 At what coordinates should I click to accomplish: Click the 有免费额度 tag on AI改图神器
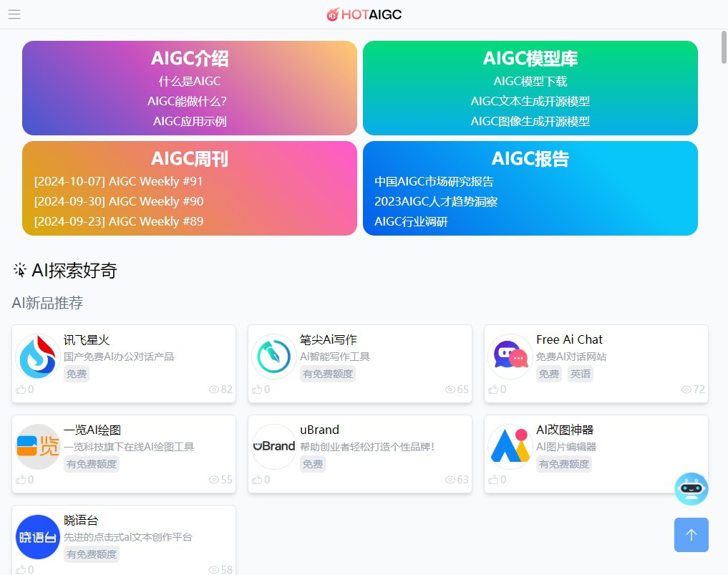564,464
